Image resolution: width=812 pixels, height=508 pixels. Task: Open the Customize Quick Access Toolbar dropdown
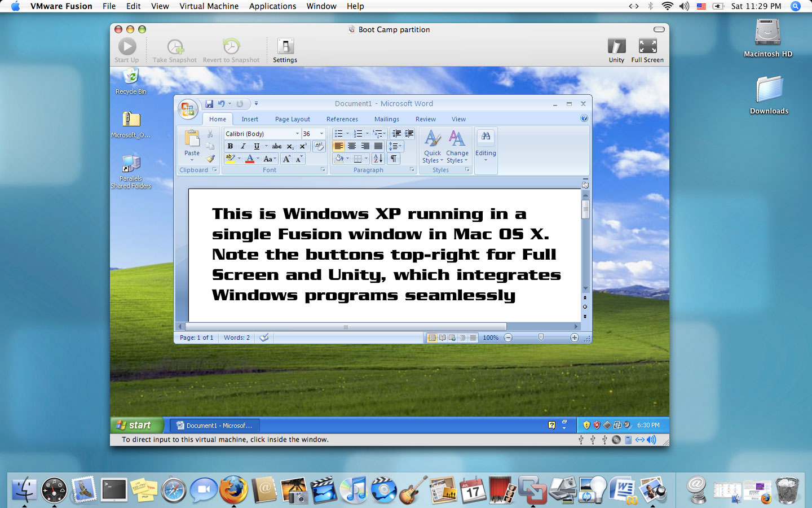pos(256,104)
